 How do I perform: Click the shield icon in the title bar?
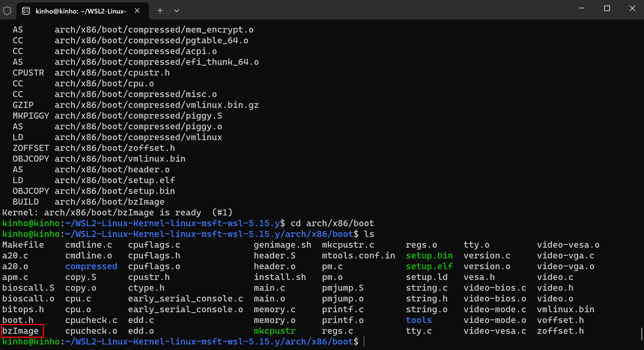click(7, 11)
